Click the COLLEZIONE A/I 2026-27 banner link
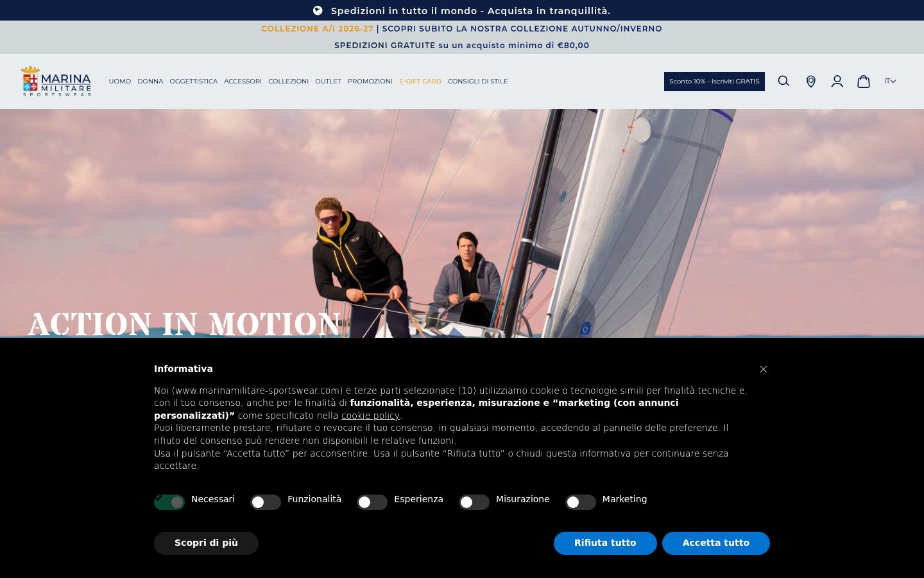The height and width of the screenshot is (578, 924). [317, 29]
